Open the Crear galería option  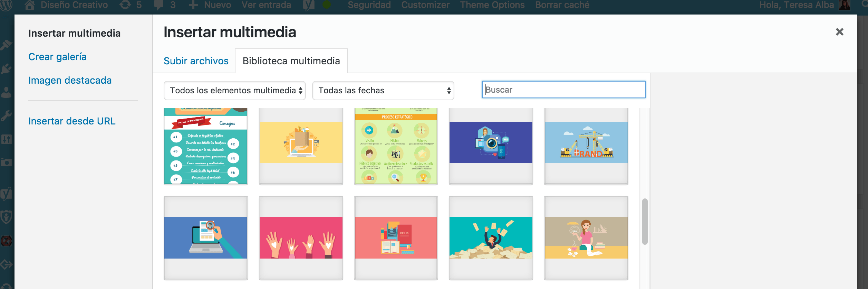pyautogui.click(x=57, y=57)
